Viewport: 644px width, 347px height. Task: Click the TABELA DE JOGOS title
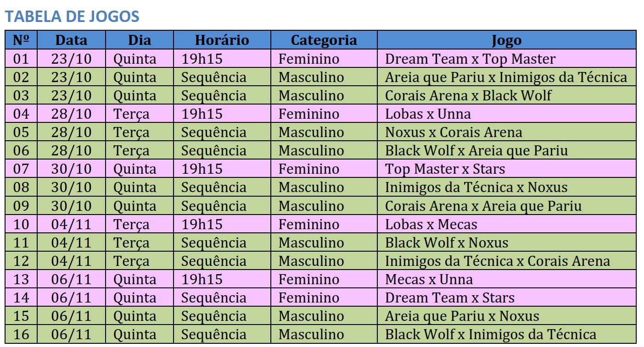(x=72, y=17)
